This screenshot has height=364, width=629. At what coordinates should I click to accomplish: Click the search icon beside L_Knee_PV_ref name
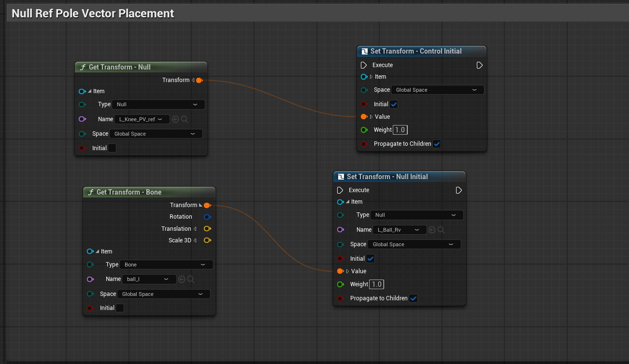(x=185, y=119)
